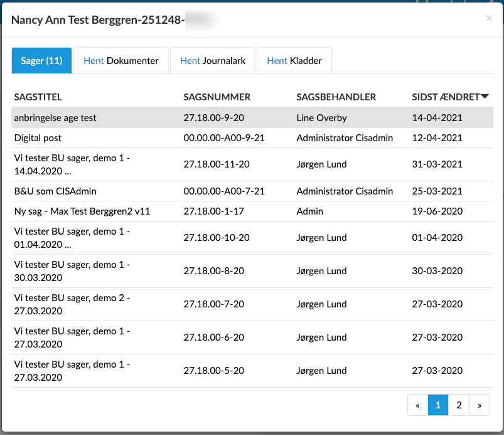Image resolution: width=504 pixels, height=436 pixels.
Task: Open the Hent Kladder tab
Action: coord(294,61)
